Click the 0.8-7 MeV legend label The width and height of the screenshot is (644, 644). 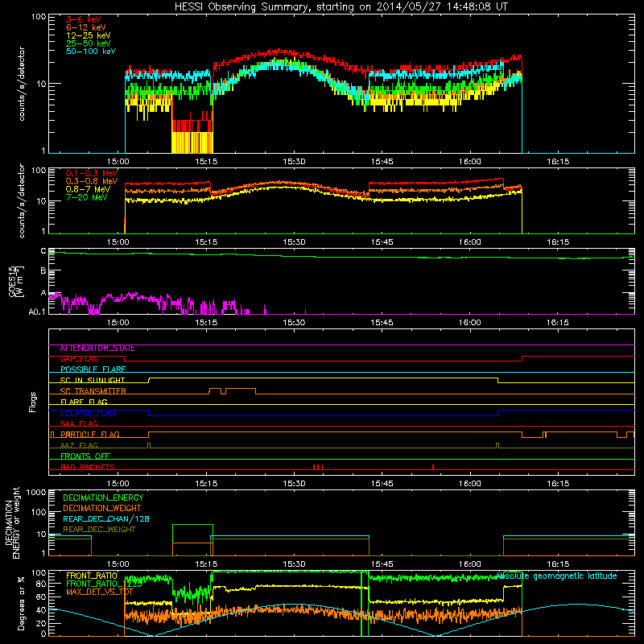pos(88,189)
